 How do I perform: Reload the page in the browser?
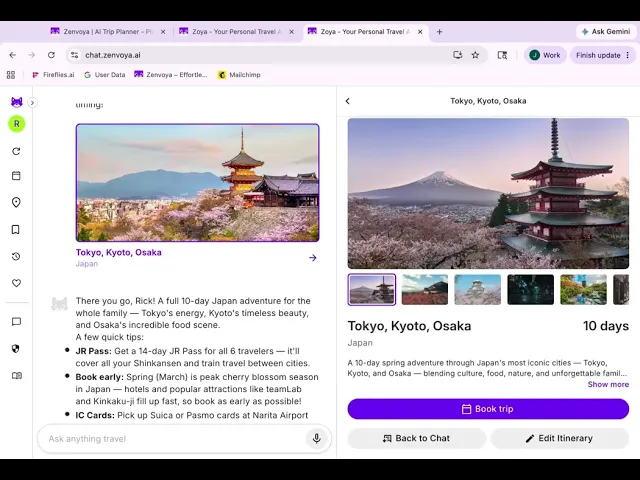pyautogui.click(x=51, y=55)
